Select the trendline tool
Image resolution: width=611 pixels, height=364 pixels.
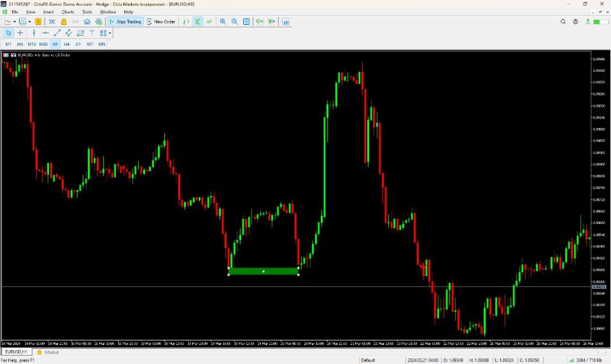tap(57, 33)
